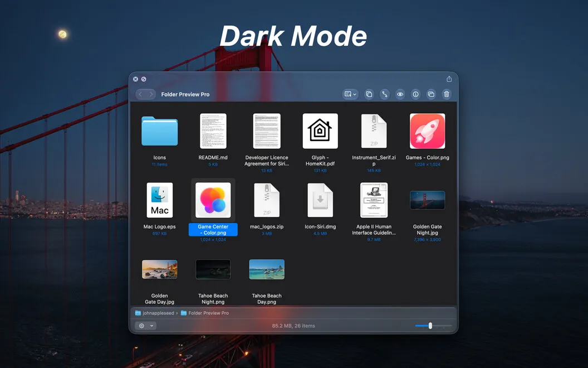
Task: Click the mac_logos.zip filename label
Action: [x=267, y=226]
